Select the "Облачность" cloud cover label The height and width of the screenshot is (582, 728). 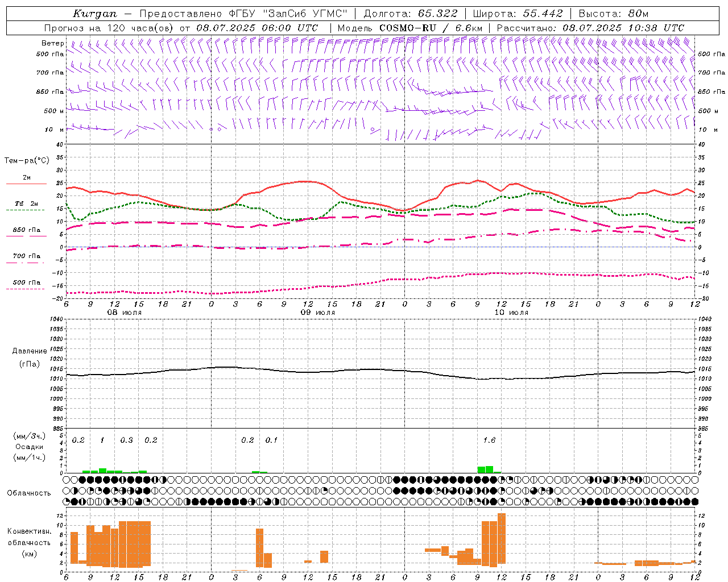(x=29, y=493)
